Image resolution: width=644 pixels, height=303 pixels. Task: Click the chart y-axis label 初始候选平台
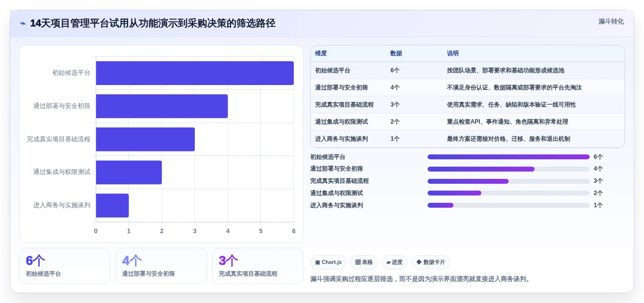[71, 73]
